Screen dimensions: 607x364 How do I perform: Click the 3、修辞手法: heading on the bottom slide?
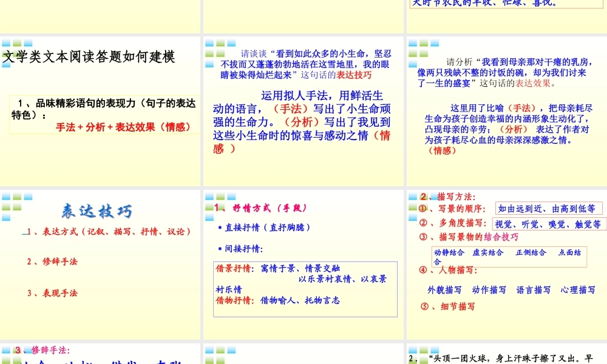pyautogui.click(x=42, y=350)
